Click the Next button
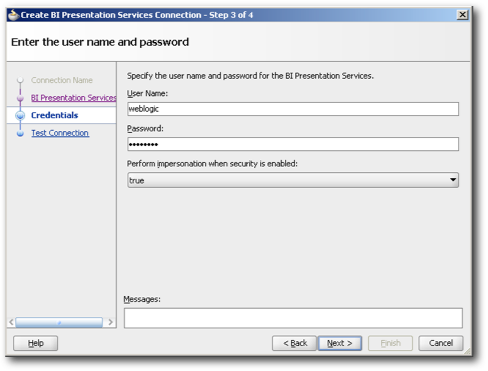The width and height of the screenshot is (488, 371). tap(340, 343)
